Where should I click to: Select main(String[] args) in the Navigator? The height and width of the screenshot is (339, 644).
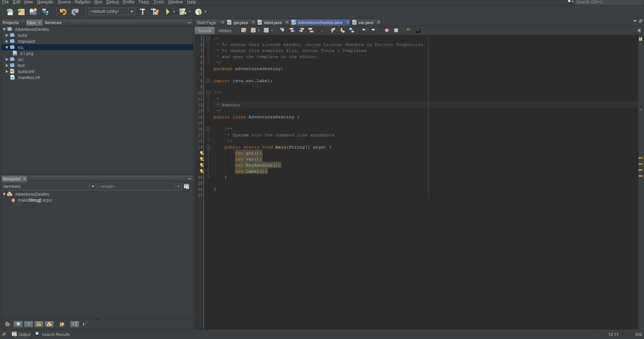pyautogui.click(x=35, y=200)
